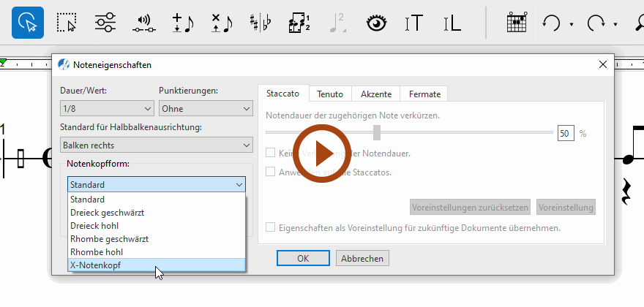Open the Dauer/Wert dropdown showing 1/8
This screenshot has width=644, height=307.
105,109
